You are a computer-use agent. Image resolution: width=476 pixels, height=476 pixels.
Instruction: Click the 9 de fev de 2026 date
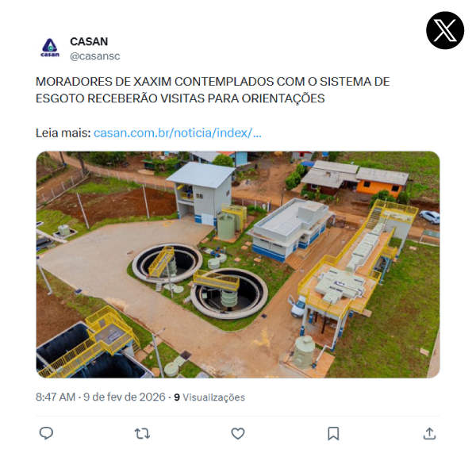point(125,397)
